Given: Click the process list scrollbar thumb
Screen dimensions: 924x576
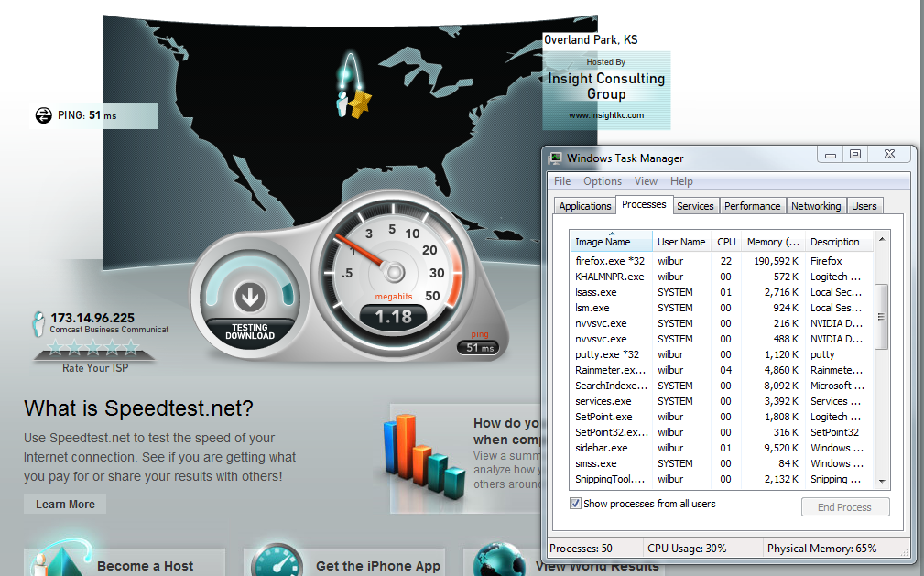Looking at the screenshot, I should tap(882, 317).
